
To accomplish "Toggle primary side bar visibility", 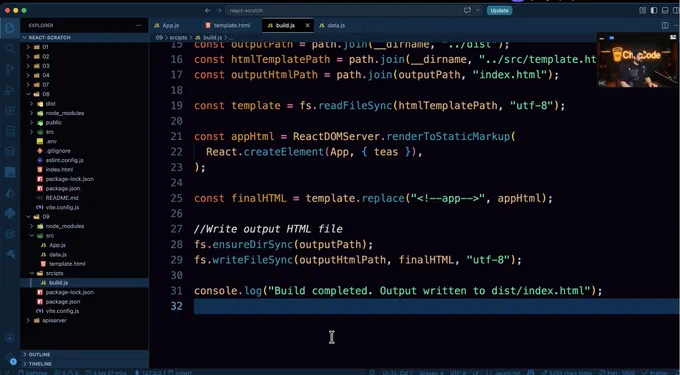I will (x=654, y=10).
